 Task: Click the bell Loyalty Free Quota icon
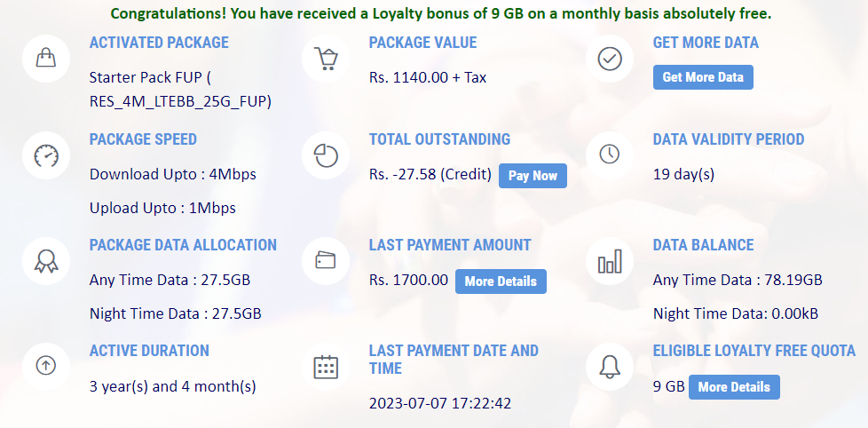click(610, 367)
